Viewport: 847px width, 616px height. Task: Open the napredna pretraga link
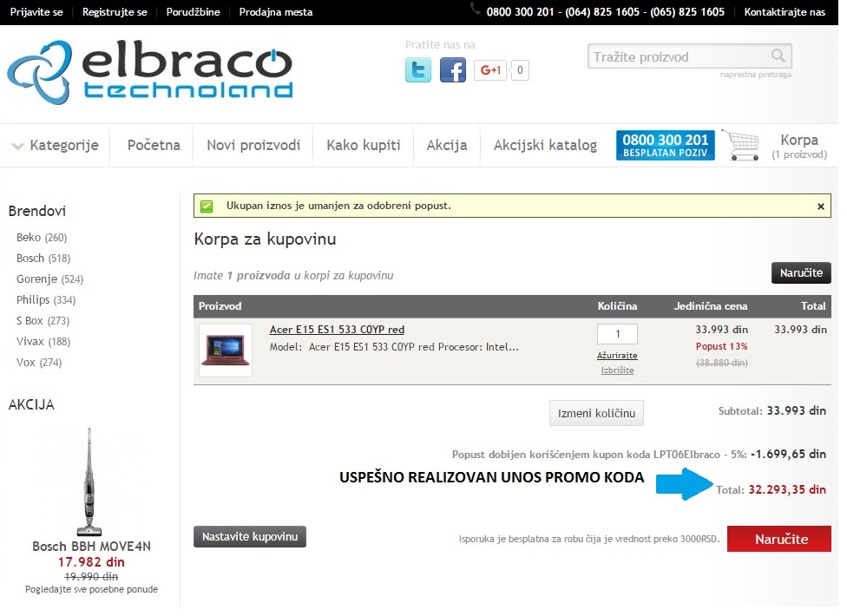click(755, 75)
